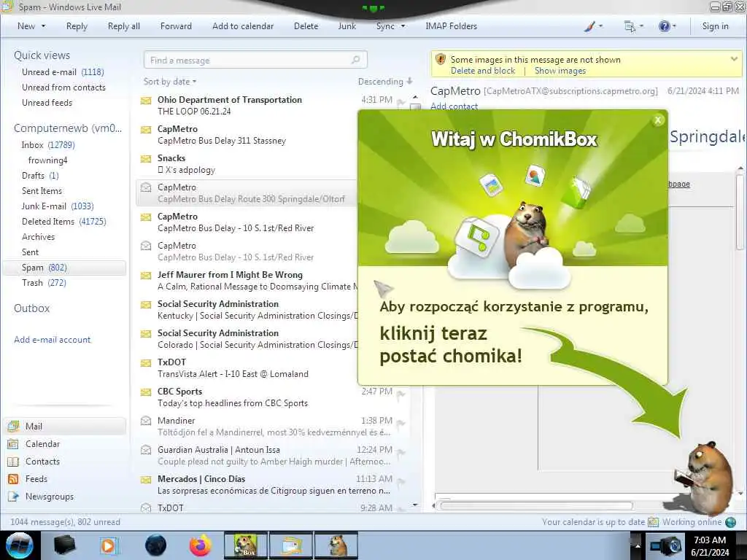Expand the Sync dropdown arrow

pyautogui.click(x=403, y=26)
